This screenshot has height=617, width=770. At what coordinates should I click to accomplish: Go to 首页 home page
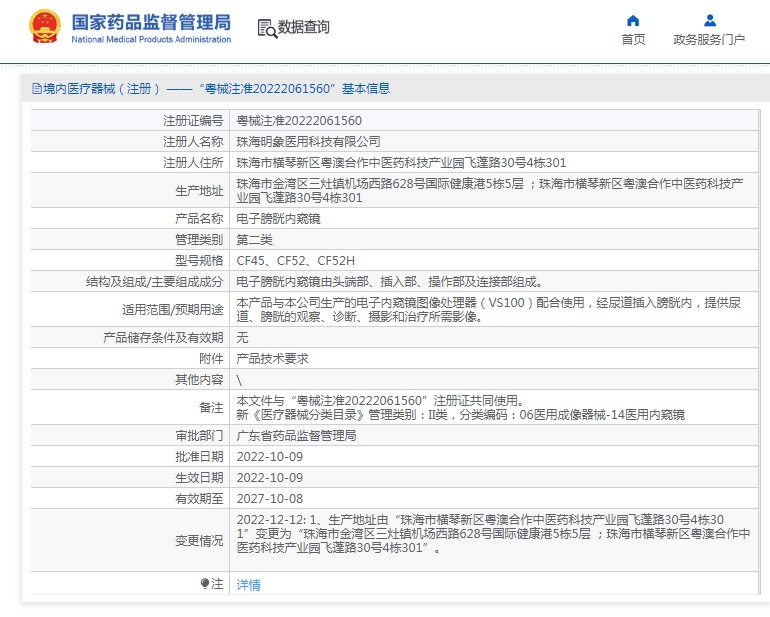point(633,39)
